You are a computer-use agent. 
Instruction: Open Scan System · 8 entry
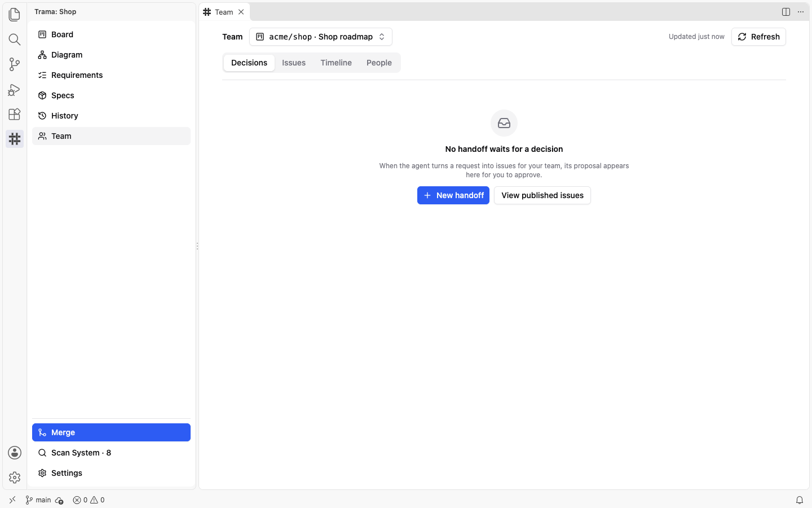111,453
